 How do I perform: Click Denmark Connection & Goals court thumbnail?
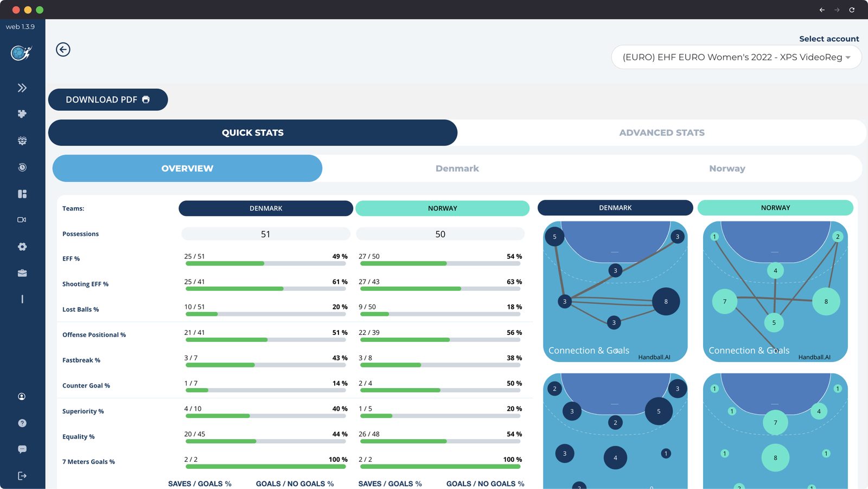[615, 291]
